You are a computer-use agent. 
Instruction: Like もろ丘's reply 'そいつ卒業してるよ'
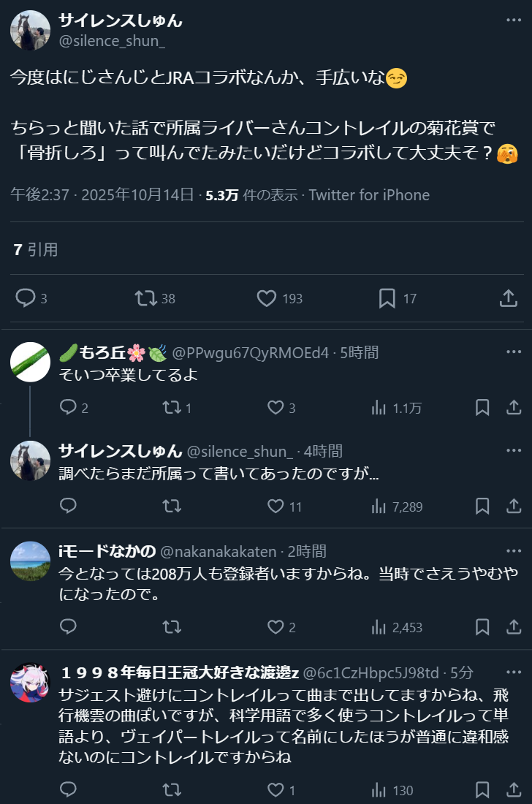[275, 408]
